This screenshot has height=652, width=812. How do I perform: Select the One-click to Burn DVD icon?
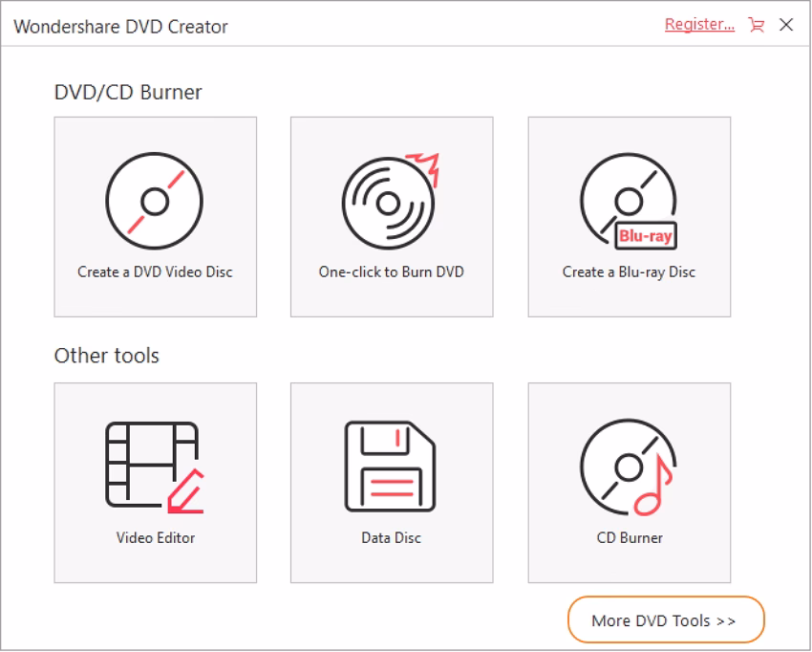(x=391, y=201)
